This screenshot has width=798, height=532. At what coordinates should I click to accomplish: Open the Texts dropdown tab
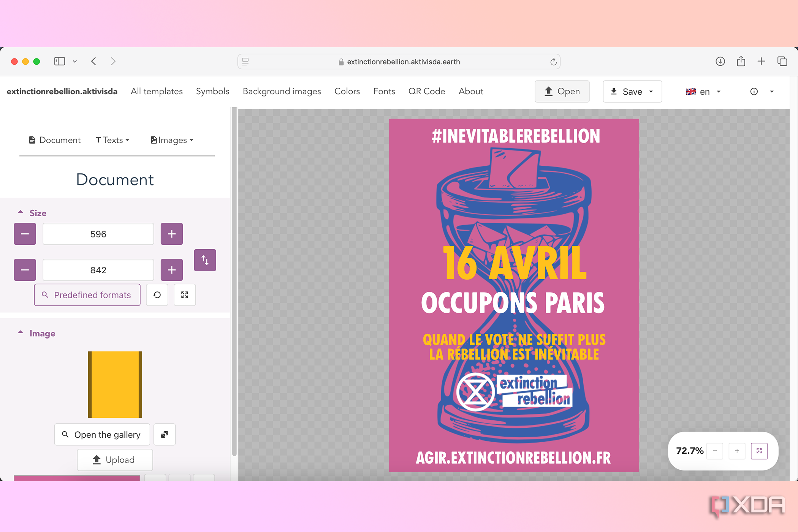(x=112, y=140)
